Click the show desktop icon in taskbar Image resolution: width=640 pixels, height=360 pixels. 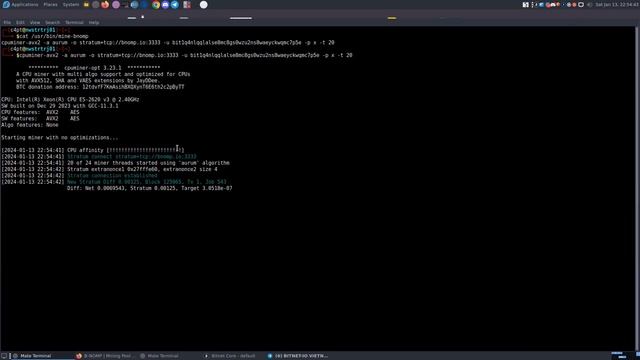[x=4, y=356]
